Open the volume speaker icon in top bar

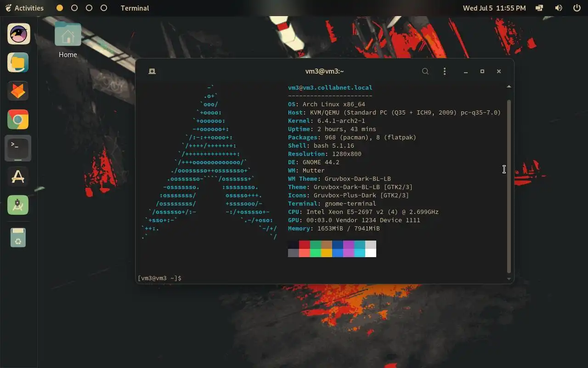click(x=559, y=8)
